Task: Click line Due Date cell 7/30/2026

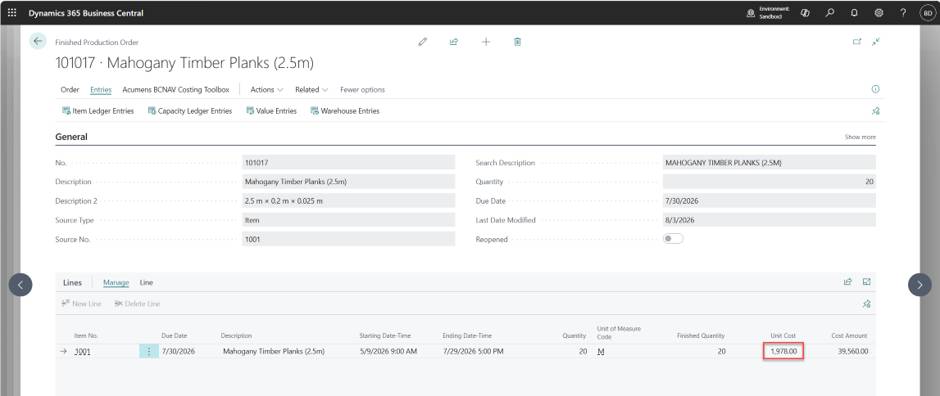Action: pos(178,351)
